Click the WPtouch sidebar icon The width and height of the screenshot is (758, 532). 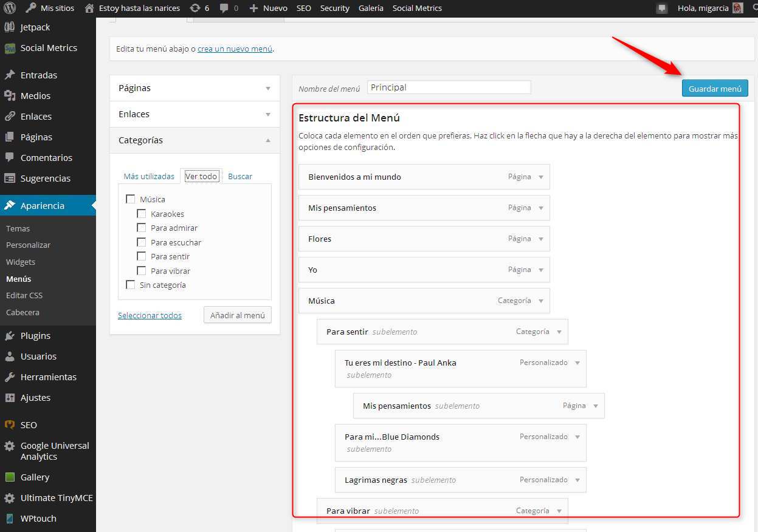[39, 519]
